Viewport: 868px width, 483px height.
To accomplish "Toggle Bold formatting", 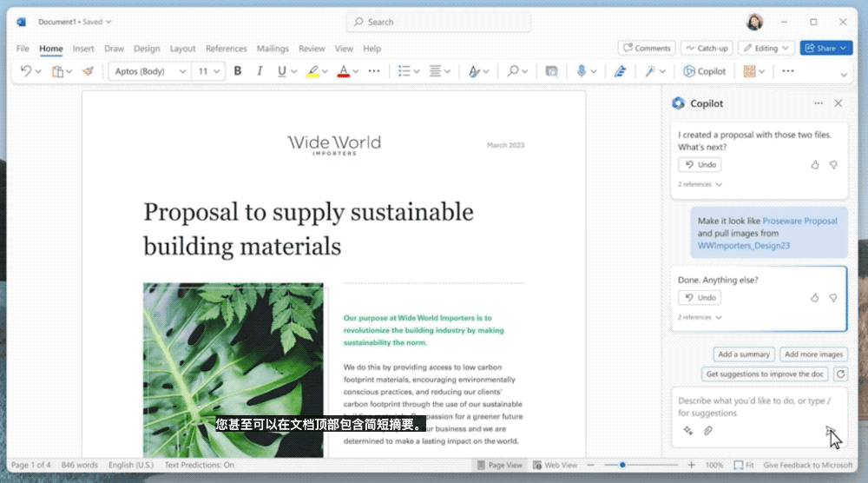I will (x=238, y=71).
